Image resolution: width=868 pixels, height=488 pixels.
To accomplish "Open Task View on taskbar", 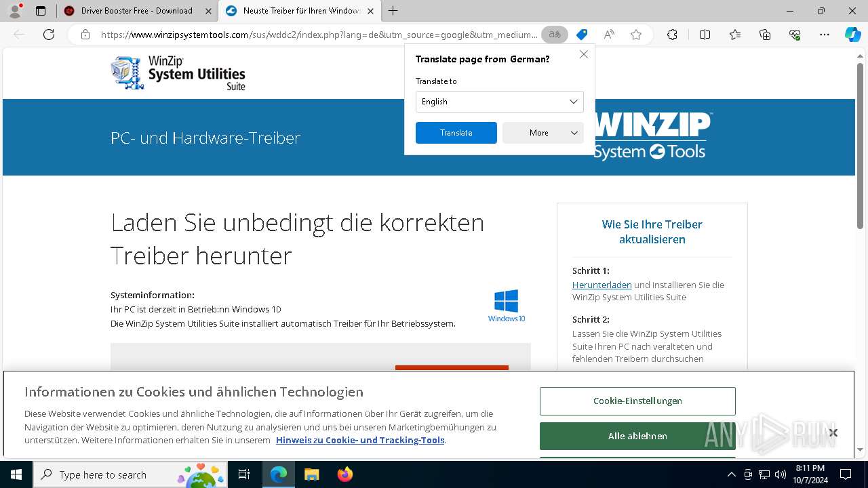I will pyautogui.click(x=244, y=474).
